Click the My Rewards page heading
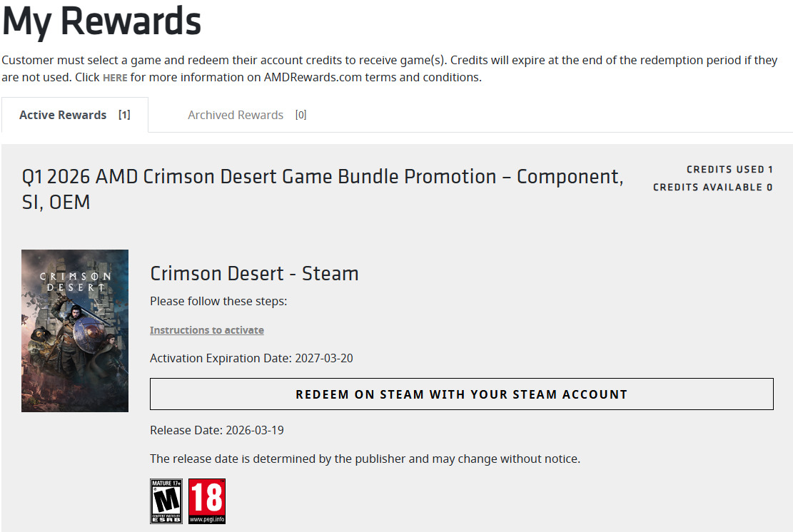This screenshot has height=532, width=793. point(102,21)
